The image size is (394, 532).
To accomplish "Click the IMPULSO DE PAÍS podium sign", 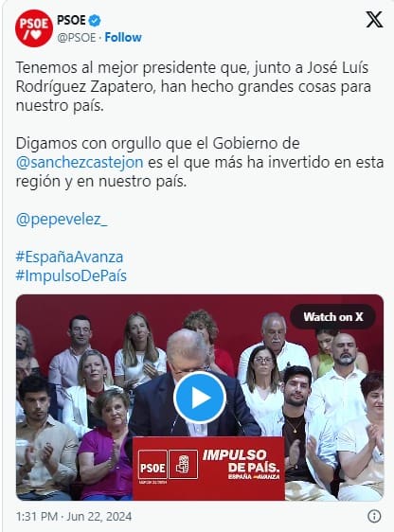I will (208, 469).
